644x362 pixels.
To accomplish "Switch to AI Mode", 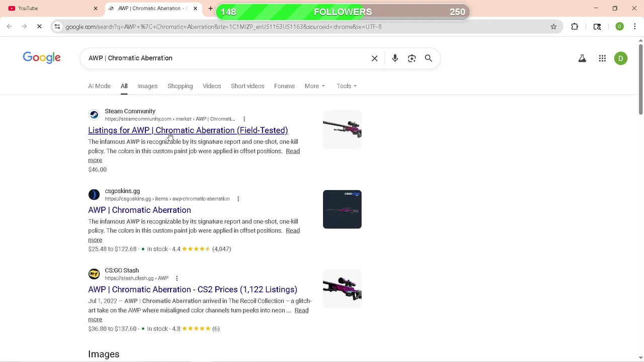I will (99, 86).
